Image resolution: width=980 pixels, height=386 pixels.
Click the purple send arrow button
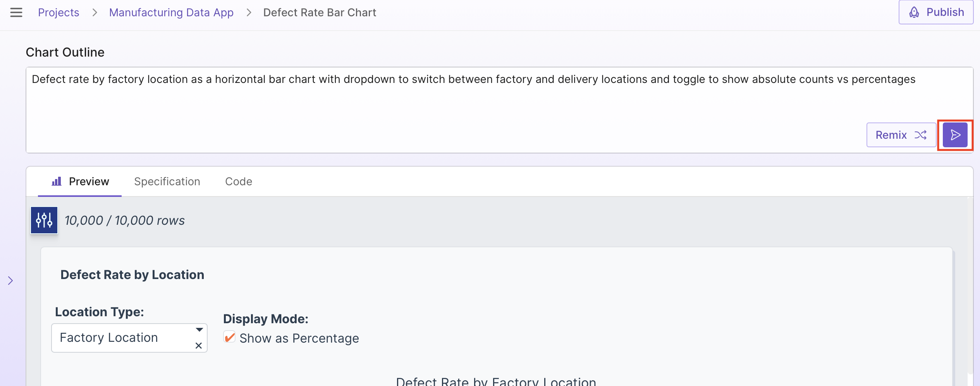955,135
